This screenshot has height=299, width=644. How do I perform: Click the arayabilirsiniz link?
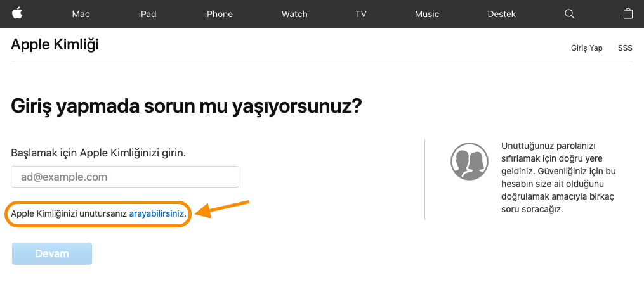coord(157,215)
